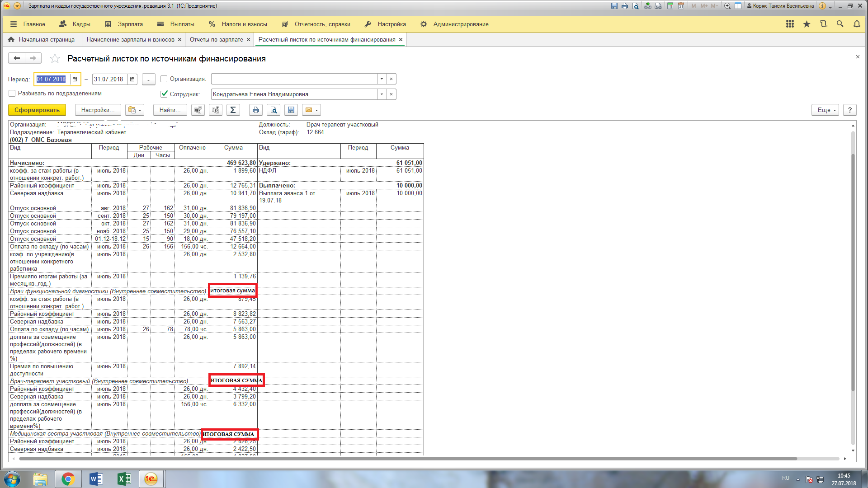Open notifications bell icon
The height and width of the screenshot is (488, 868).
coord(856,24)
